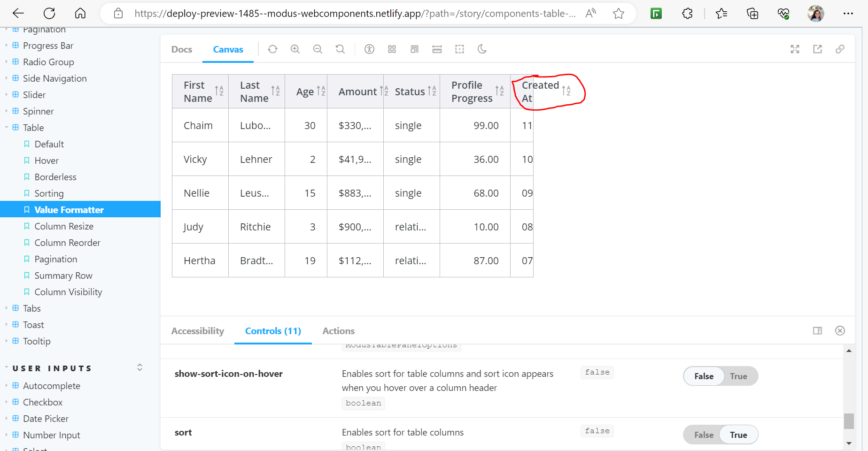Apply a grid background to the preview
Viewport: 868px width, 451px height.
pyautogui.click(x=392, y=49)
